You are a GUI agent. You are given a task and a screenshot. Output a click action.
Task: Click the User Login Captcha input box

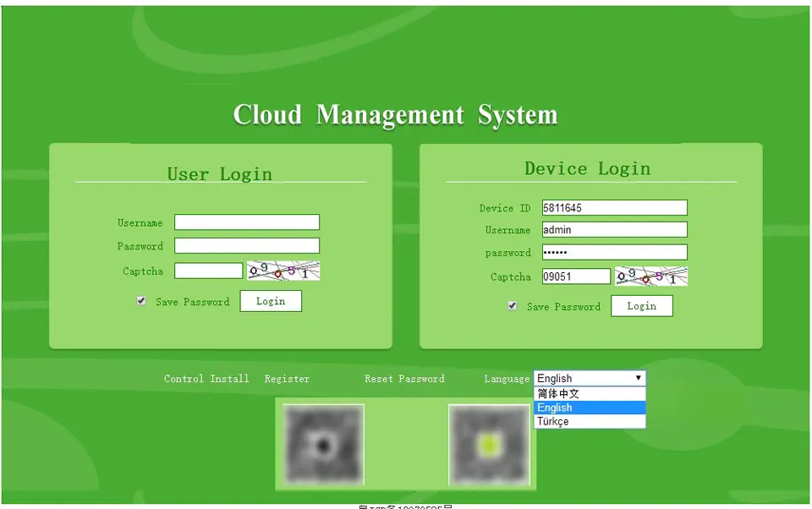209,271
